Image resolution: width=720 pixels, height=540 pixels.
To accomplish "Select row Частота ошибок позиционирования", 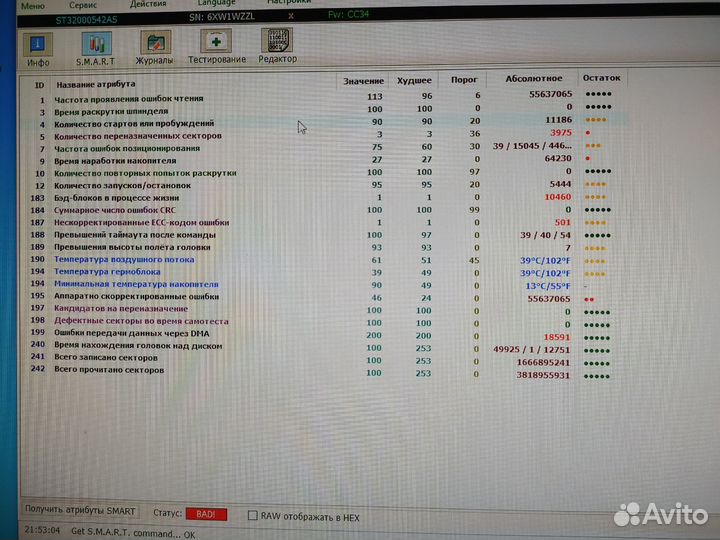I will (x=324, y=147).
